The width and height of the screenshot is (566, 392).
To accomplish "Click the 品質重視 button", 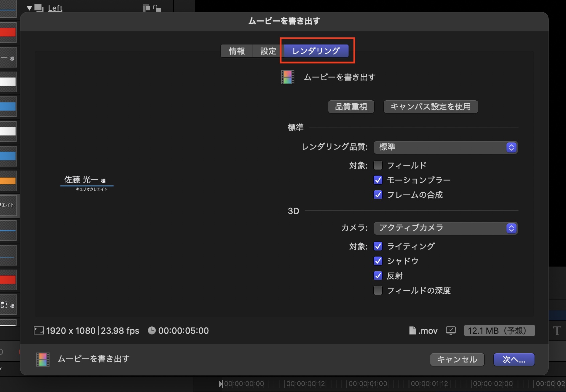I will [x=351, y=107].
